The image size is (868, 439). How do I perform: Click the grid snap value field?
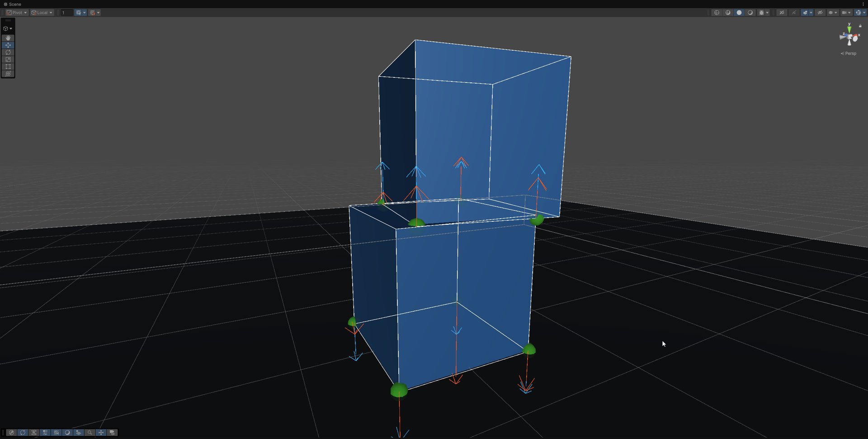tap(66, 13)
